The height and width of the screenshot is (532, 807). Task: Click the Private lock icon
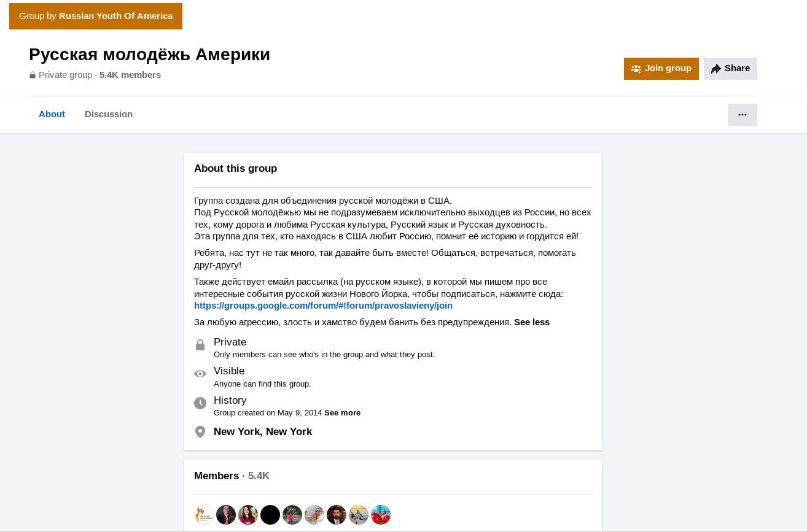pos(200,345)
